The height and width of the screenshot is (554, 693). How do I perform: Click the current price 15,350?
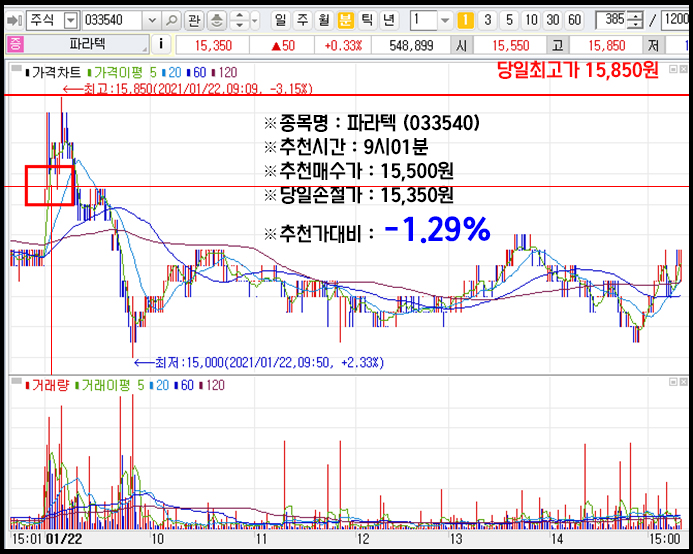(213, 46)
